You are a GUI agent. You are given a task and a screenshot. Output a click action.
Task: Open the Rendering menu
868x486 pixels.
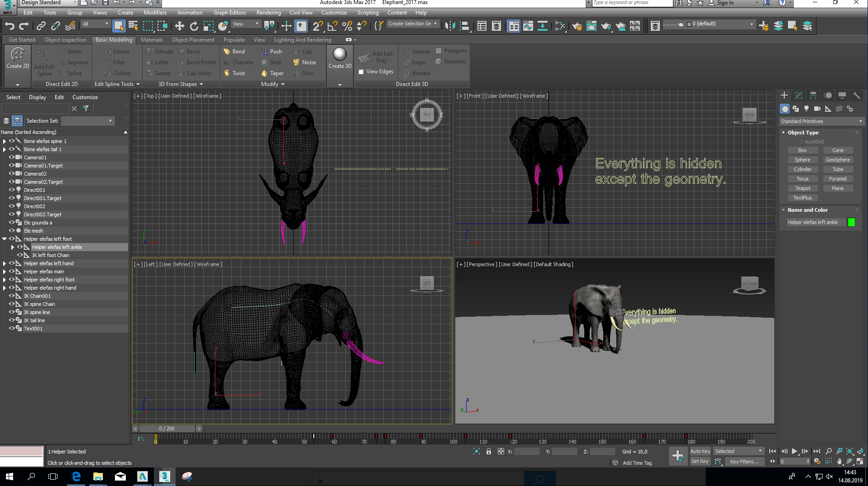268,13
